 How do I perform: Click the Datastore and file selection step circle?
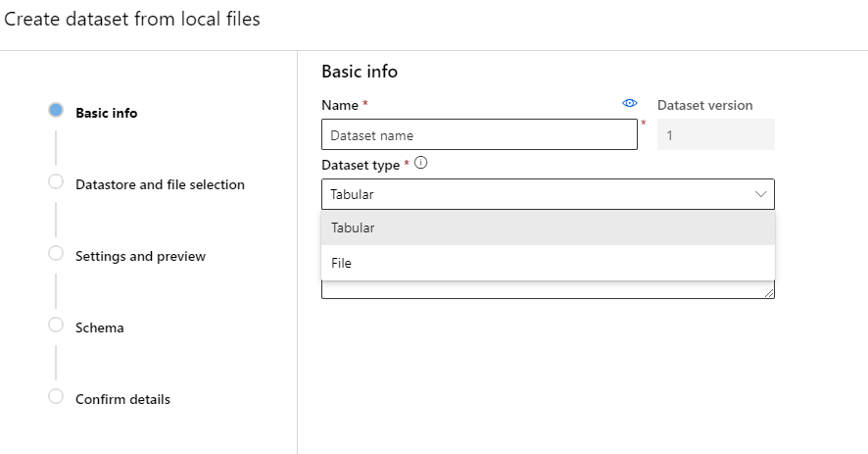(x=56, y=181)
